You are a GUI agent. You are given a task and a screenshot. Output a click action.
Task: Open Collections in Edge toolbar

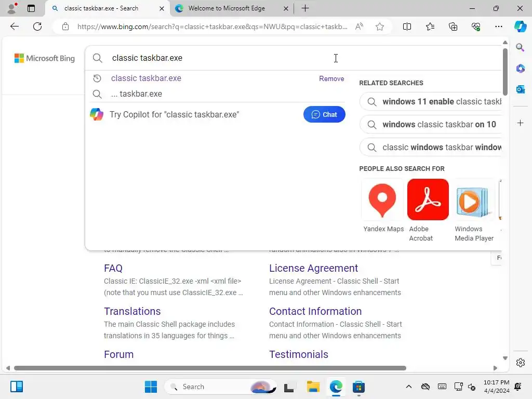point(453,26)
